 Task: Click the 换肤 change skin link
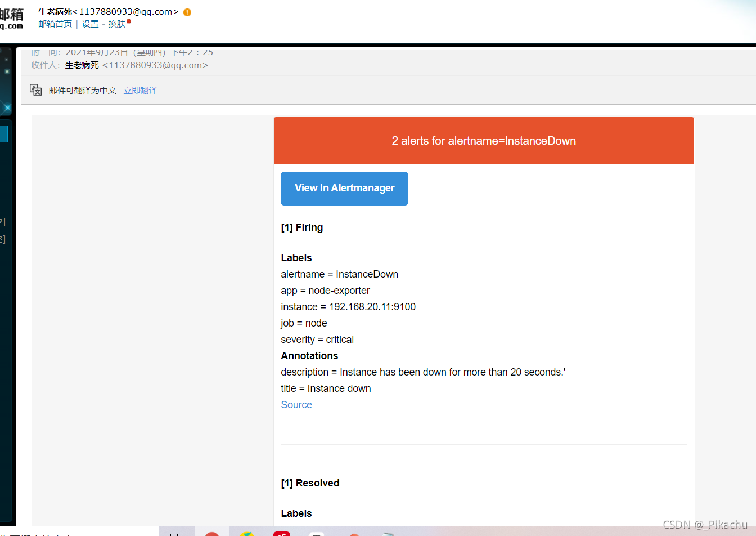117,24
